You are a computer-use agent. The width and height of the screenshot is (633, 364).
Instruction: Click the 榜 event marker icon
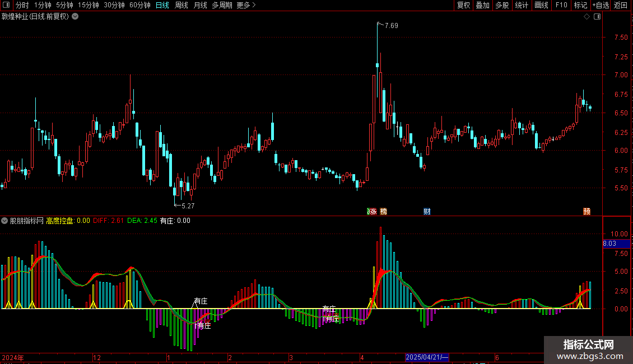pyautogui.click(x=384, y=212)
